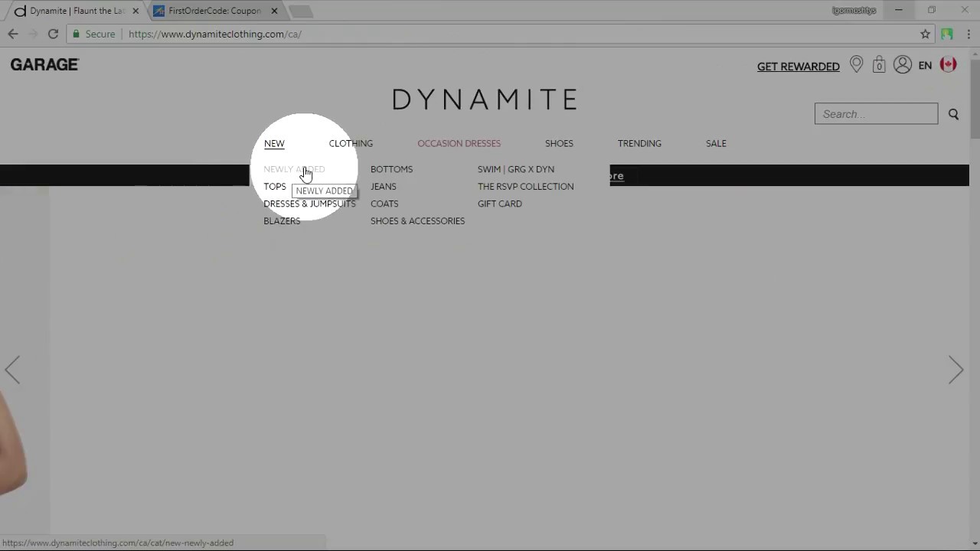Click the Chrome profile name button
Screen dimensions: 980x551
854,11
